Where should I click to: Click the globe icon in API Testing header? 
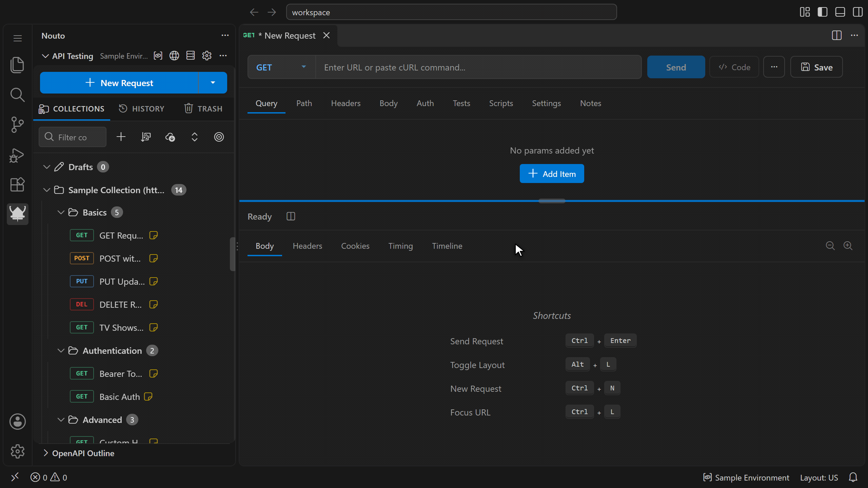(174, 56)
